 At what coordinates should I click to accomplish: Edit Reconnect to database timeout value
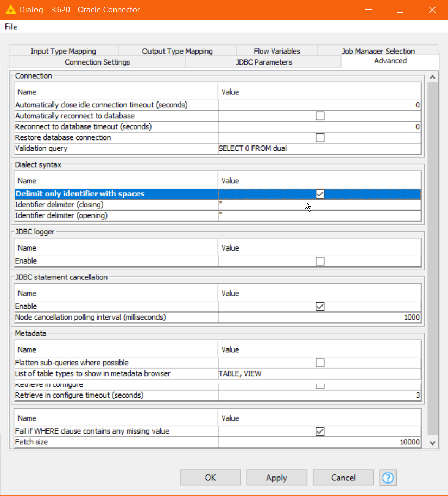319,127
